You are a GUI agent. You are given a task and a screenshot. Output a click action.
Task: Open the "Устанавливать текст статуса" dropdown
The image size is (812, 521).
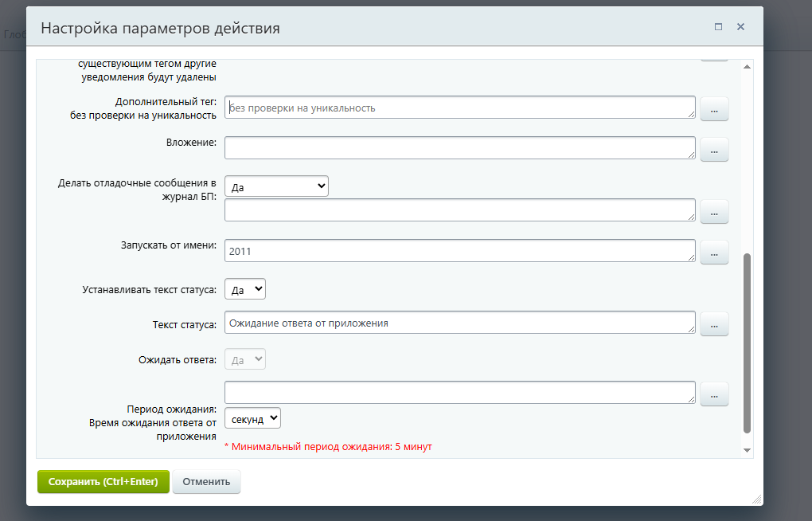(244, 290)
